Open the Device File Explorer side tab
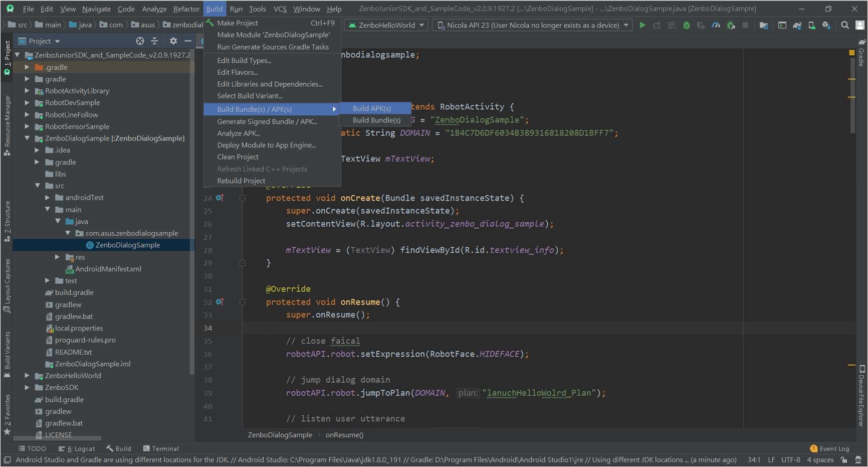Screen dimensions: 868x467 click(861, 396)
